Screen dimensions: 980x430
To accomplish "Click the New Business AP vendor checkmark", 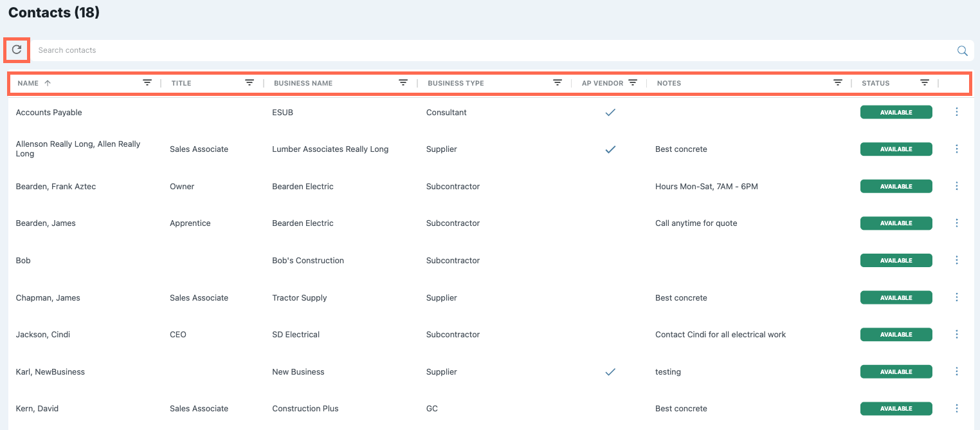I will (x=610, y=371).
